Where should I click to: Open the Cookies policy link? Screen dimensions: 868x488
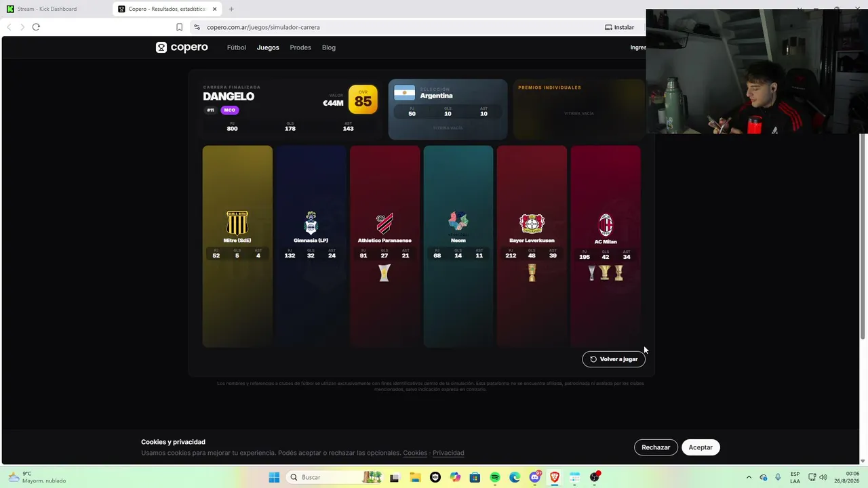pos(415,453)
